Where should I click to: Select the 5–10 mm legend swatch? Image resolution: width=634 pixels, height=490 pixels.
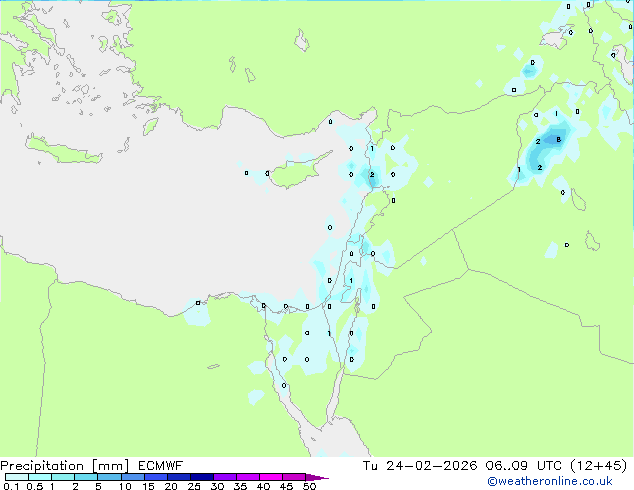point(109,477)
